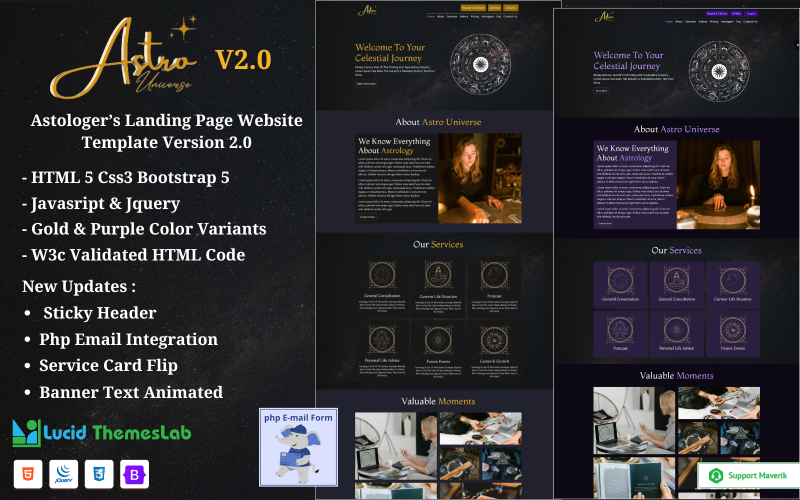Click Forecast service icon in gold template
The width and height of the screenshot is (800, 500).
[493, 276]
